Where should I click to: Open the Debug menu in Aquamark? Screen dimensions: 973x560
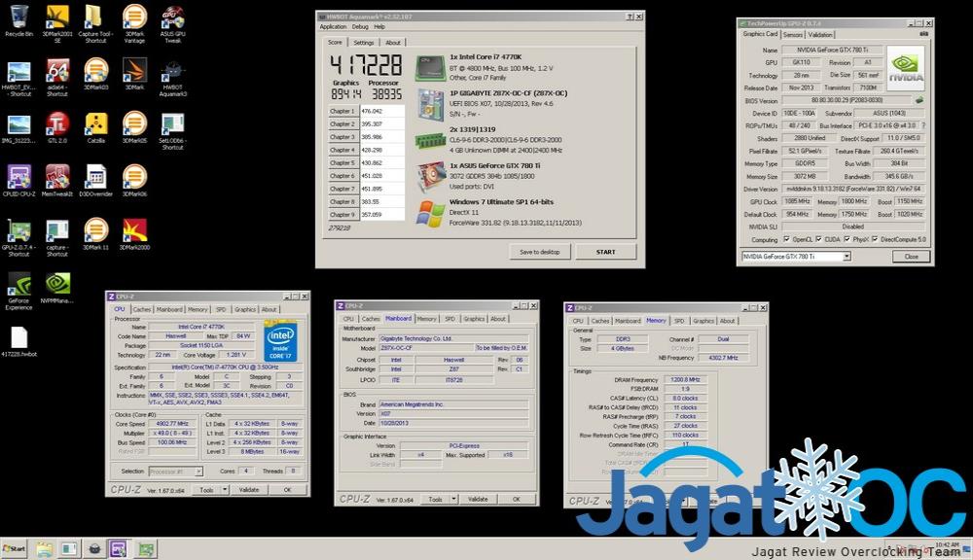[360, 26]
